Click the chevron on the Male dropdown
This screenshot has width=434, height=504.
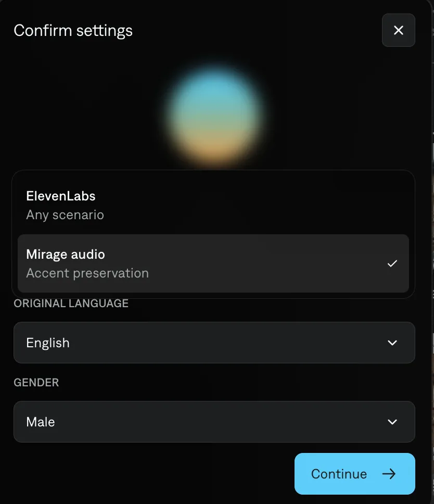point(392,422)
